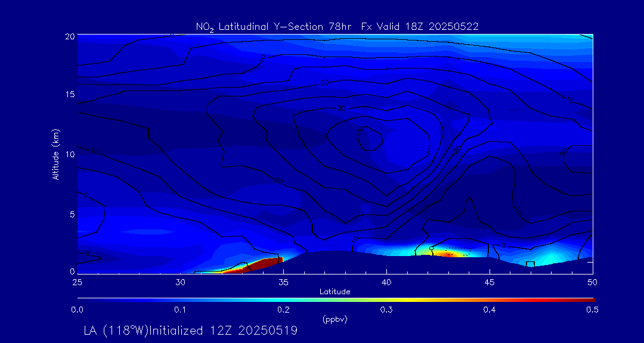Click the altitude tick label 15
The image size is (644, 343).
[70, 94]
